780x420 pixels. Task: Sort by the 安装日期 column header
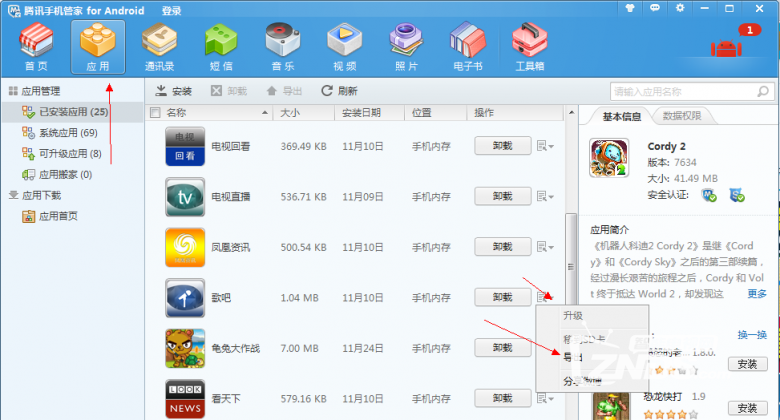[370, 113]
